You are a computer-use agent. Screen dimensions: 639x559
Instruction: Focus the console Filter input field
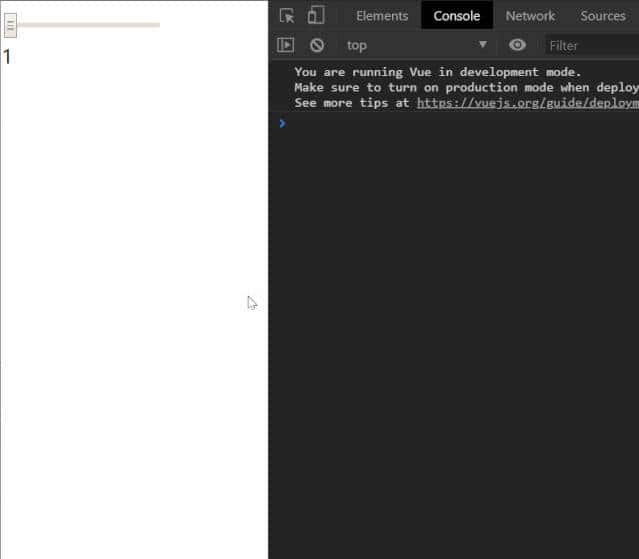pos(592,45)
